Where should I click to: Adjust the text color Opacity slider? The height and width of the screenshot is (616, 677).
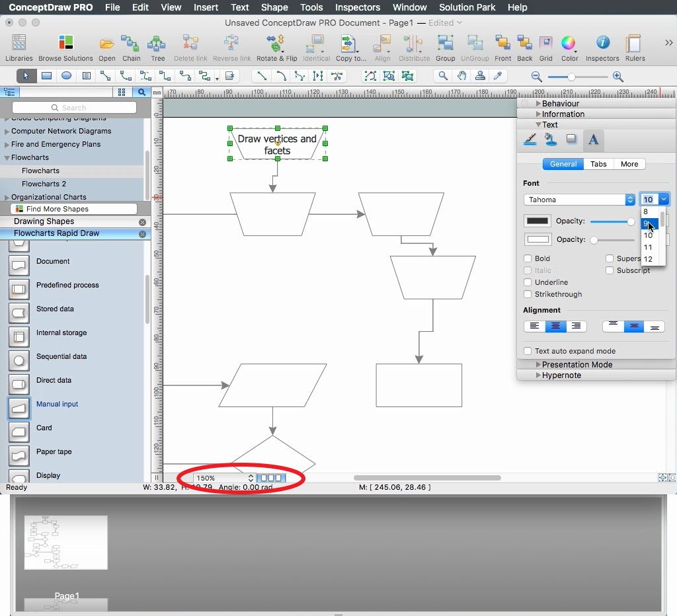click(x=631, y=221)
